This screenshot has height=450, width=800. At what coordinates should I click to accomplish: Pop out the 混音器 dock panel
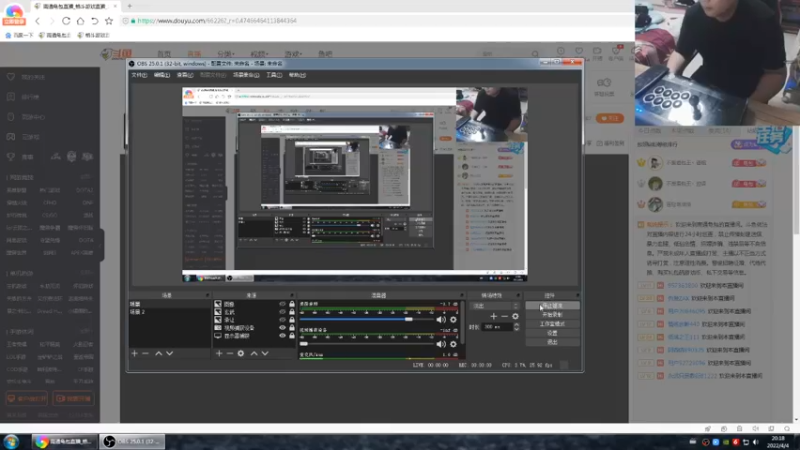click(462, 295)
